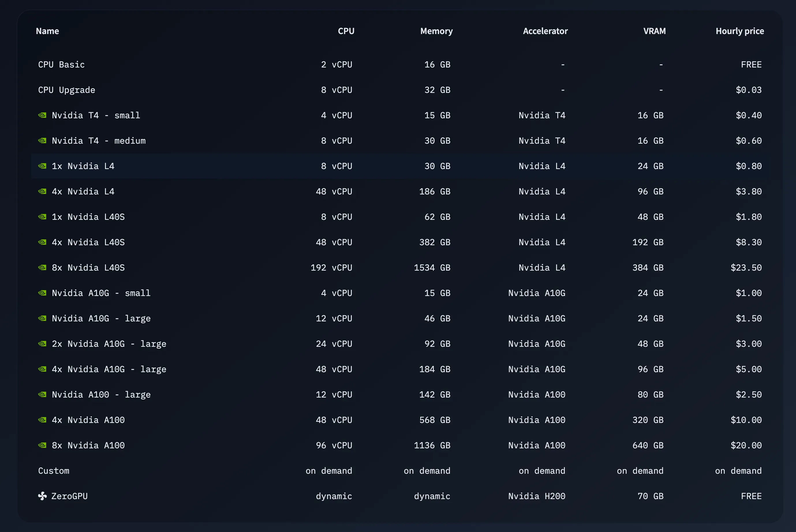Click the Custom hardware row name

(54, 471)
